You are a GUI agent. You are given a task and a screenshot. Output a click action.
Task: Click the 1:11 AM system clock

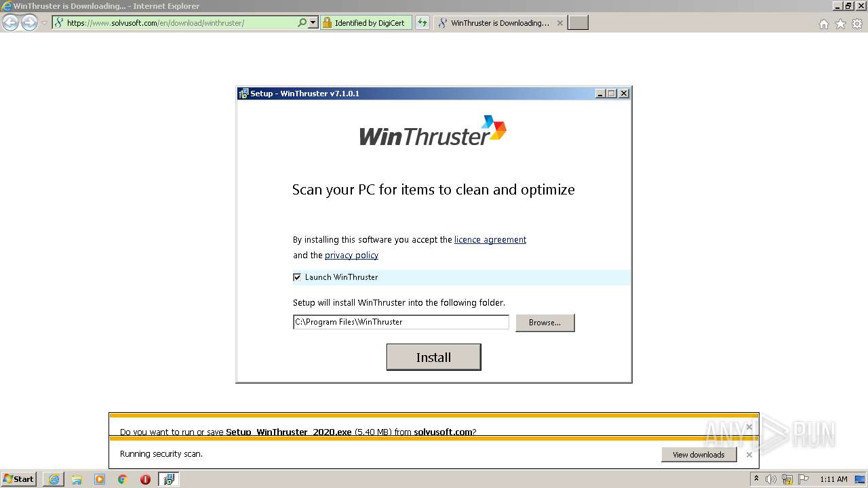(x=833, y=479)
